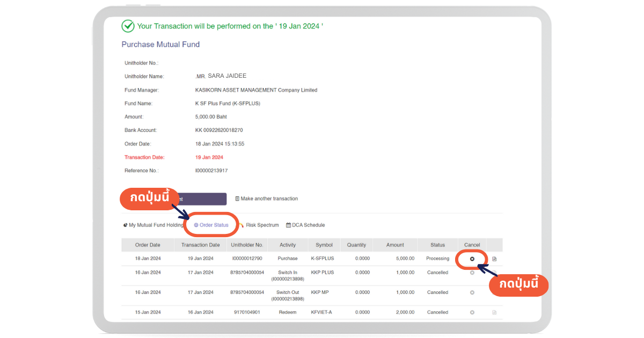The height and width of the screenshot is (338, 644).
Task: Open the Order Status tab
Action: [x=211, y=225]
